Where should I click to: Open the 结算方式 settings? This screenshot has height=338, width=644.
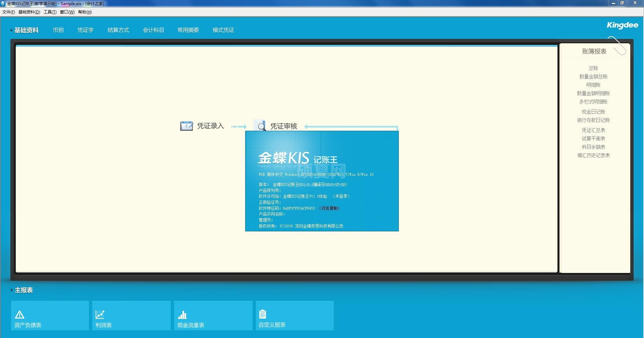pos(118,30)
